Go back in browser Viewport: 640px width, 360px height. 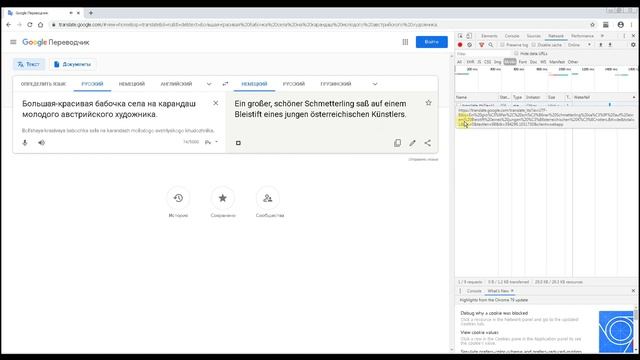(9, 25)
